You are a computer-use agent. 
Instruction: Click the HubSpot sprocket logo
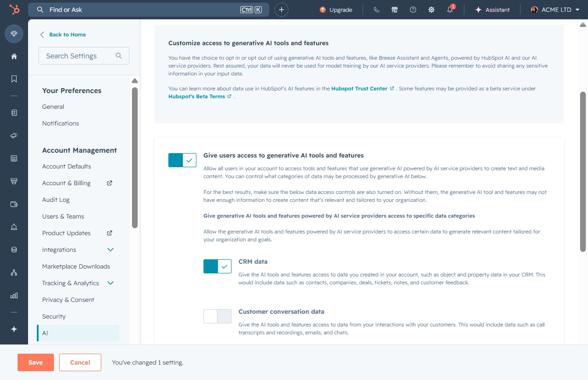coord(14,10)
